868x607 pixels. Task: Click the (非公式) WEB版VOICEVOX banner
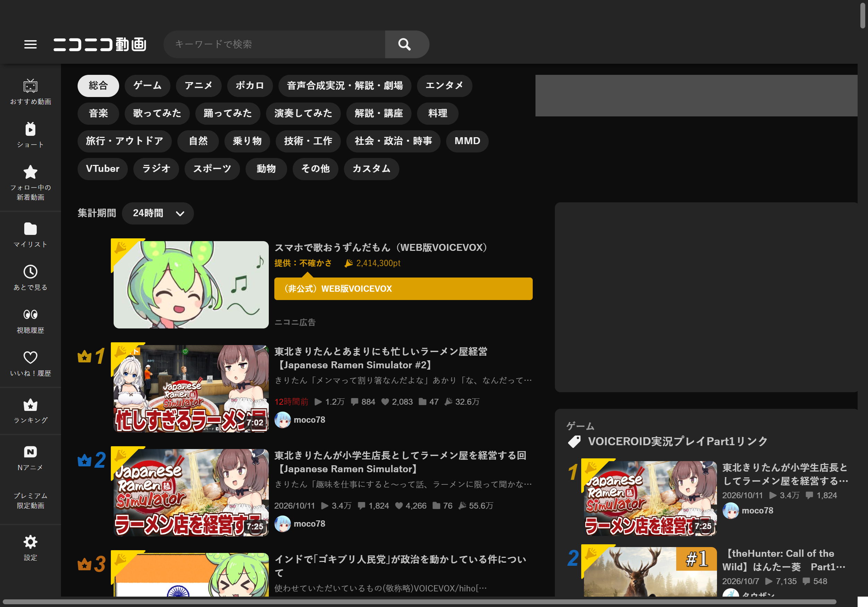[x=404, y=289]
